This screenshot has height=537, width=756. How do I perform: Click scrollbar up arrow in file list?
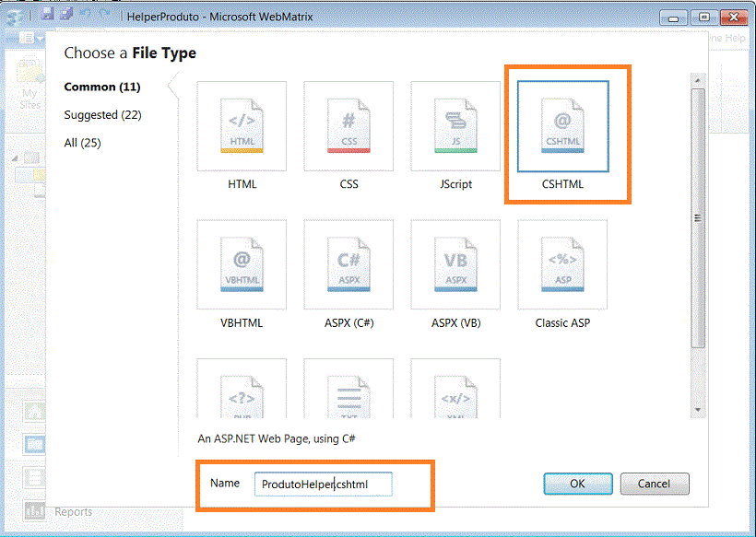[698, 80]
